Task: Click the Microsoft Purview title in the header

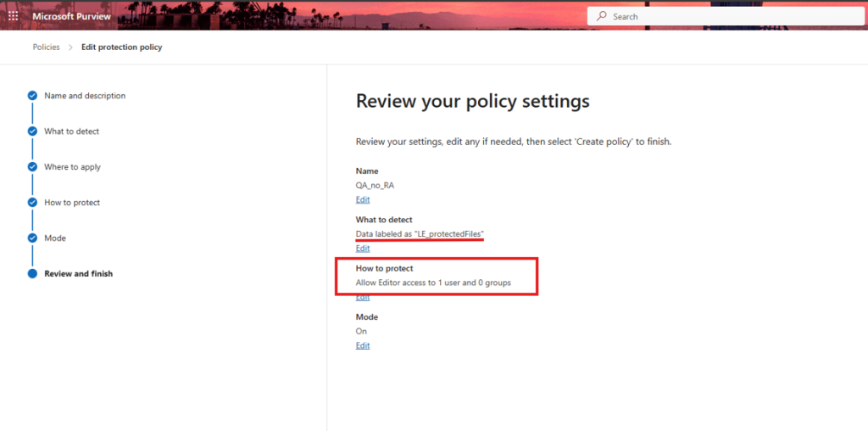Action: click(71, 16)
